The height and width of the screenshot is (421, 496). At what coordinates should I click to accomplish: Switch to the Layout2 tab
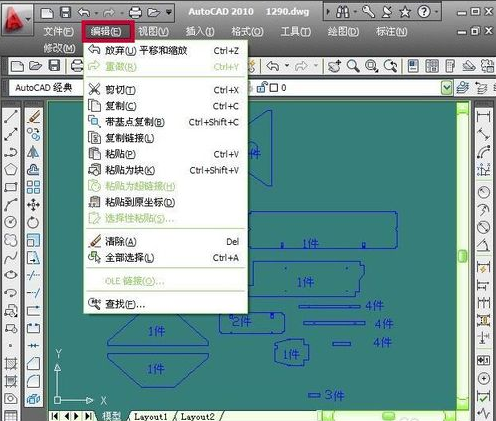pos(198,416)
